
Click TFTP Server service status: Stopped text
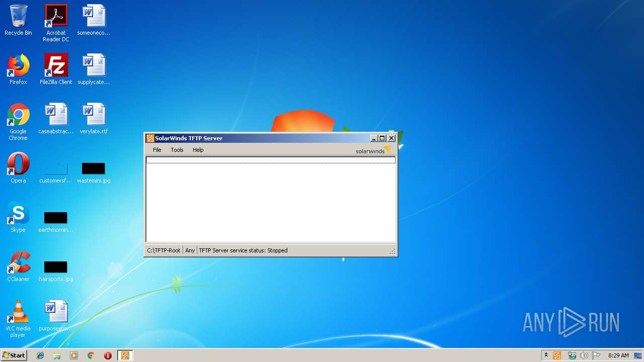pyautogui.click(x=244, y=250)
